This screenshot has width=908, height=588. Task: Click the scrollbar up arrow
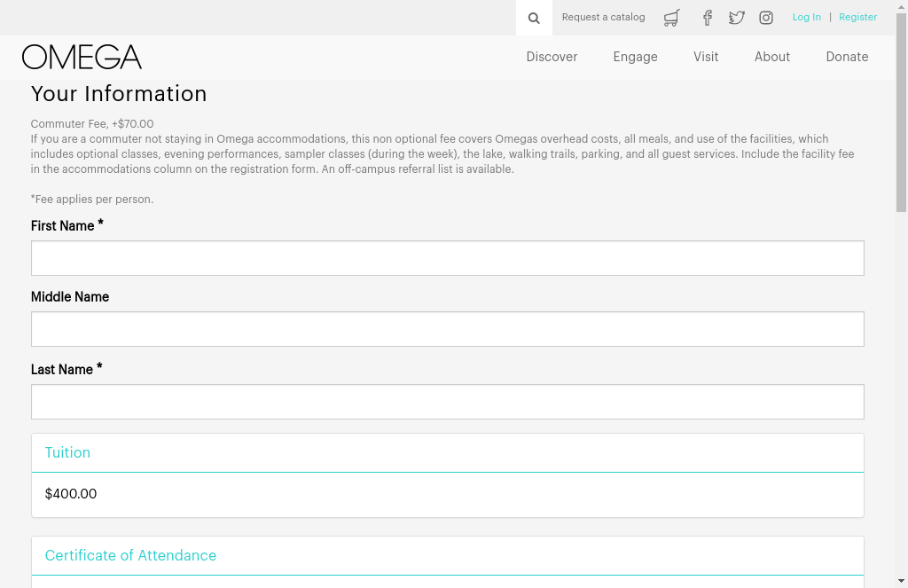coord(901,6)
